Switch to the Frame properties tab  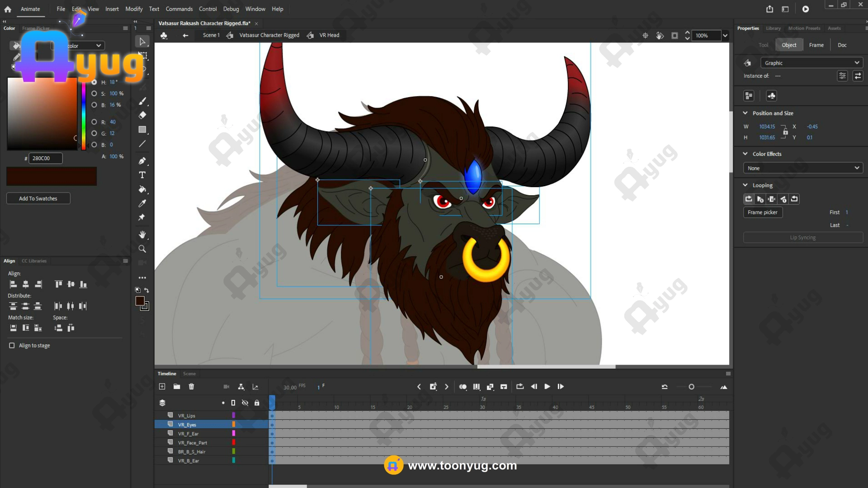tap(816, 45)
